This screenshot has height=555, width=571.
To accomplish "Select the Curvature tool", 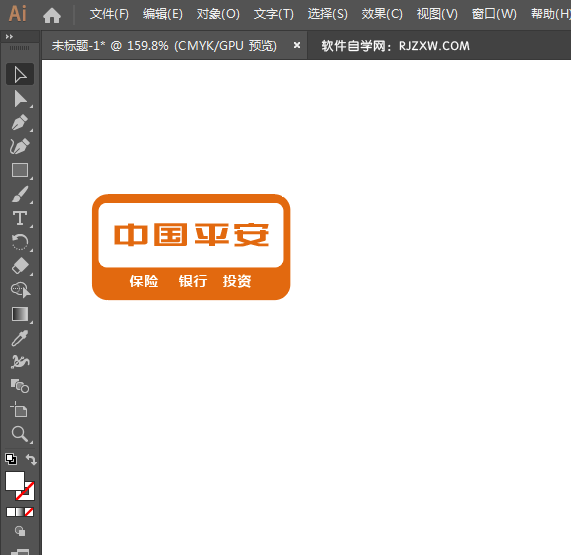I will [x=20, y=146].
